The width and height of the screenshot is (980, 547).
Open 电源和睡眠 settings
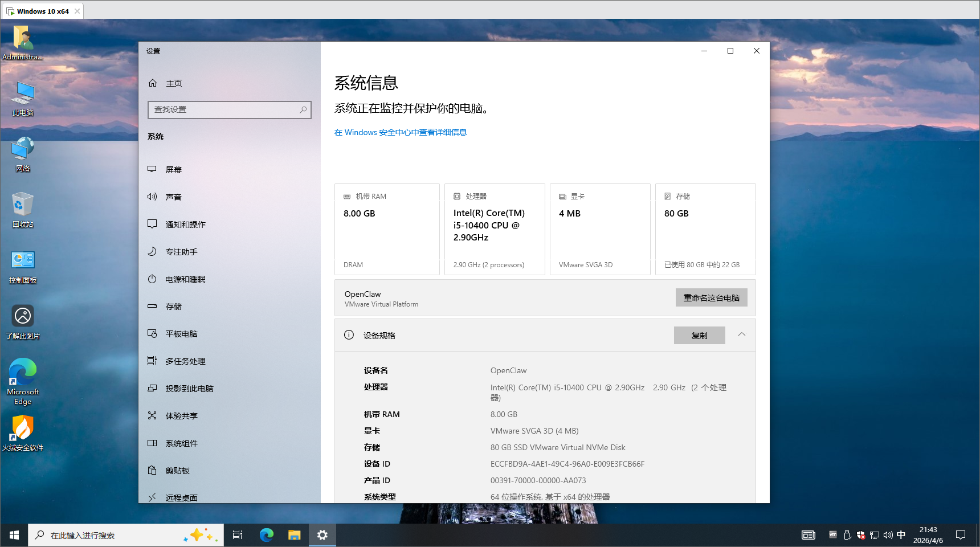coord(185,279)
